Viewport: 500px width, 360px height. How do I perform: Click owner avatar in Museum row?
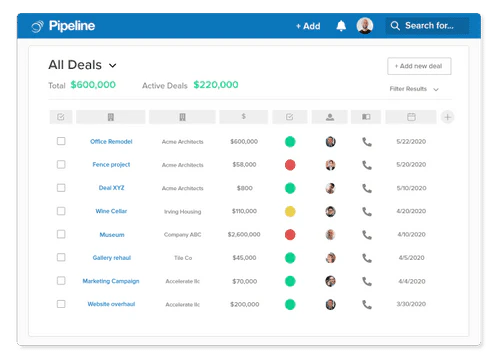(x=330, y=235)
